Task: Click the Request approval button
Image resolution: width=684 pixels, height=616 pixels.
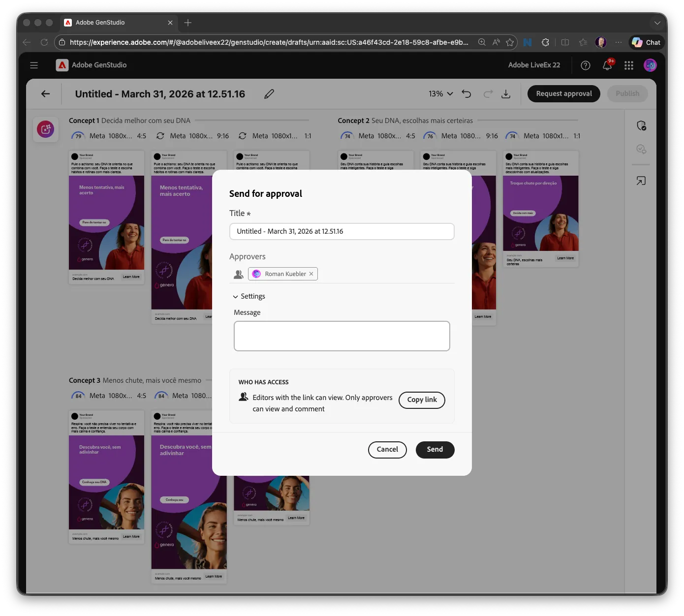Action: click(564, 93)
